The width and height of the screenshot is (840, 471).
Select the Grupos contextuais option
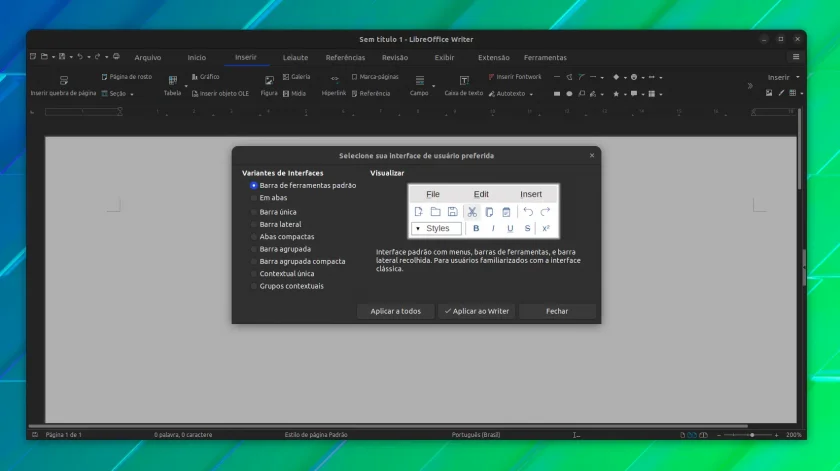click(287, 286)
